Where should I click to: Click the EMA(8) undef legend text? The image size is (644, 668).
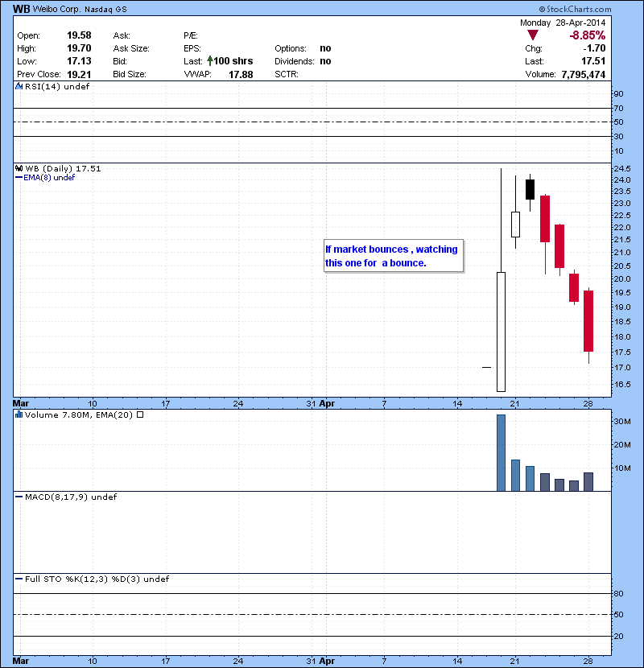click(49, 177)
